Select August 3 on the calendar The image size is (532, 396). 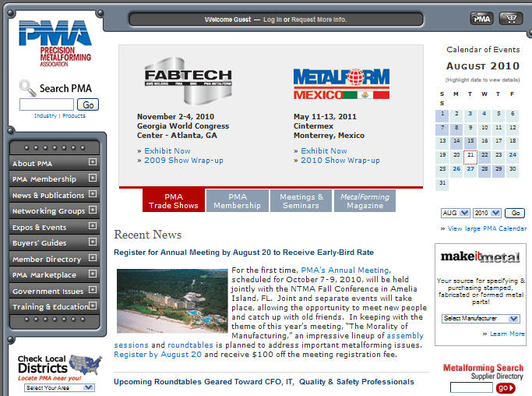470,115
